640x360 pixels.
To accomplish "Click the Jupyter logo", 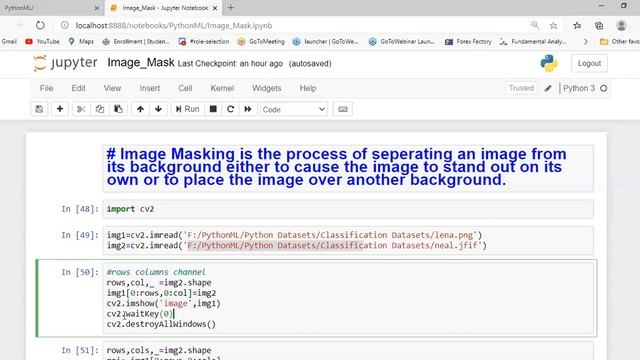I will tap(65, 63).
